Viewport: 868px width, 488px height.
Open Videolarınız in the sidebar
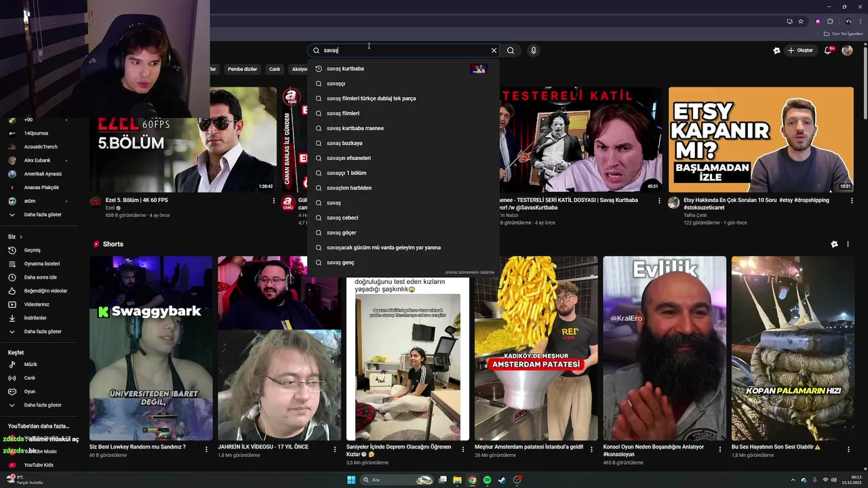tap(37, 304)
